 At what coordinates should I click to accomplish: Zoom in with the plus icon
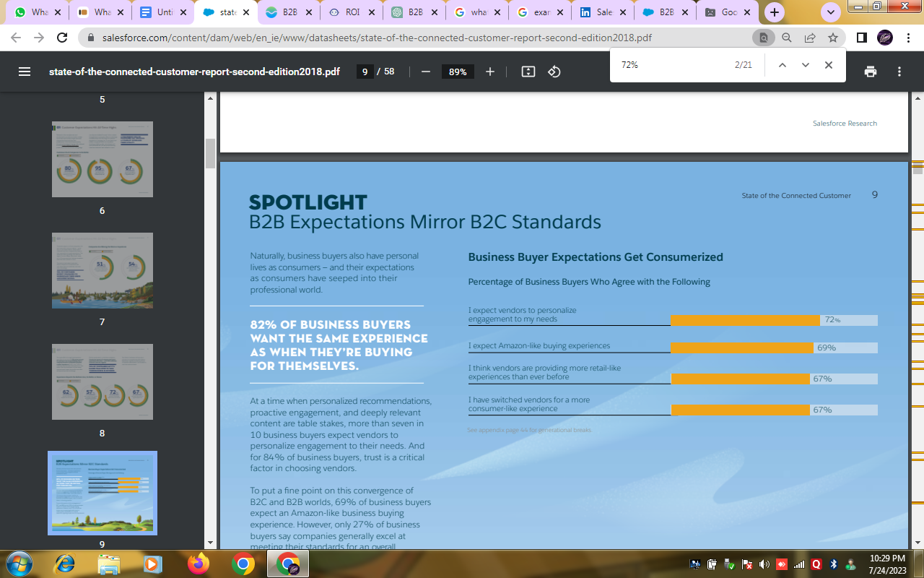(x=490, y=72)
